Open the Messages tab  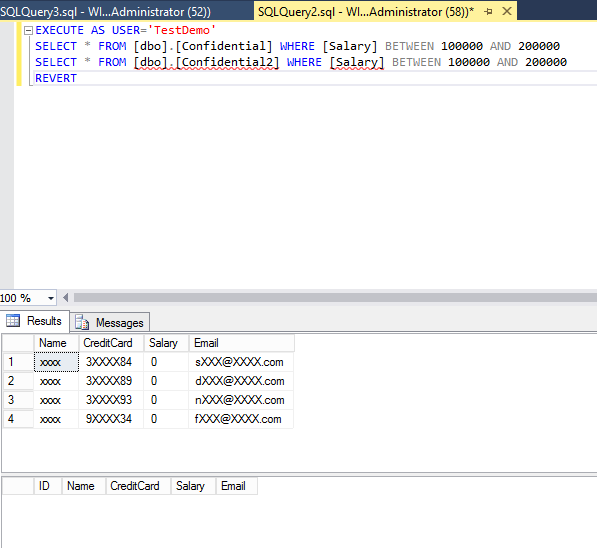tap(110, 323)
